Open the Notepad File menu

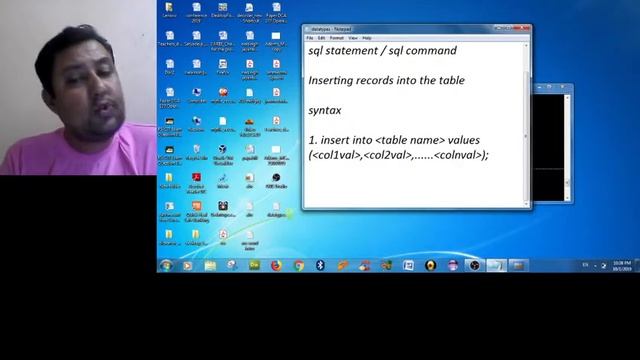point(310,38)
